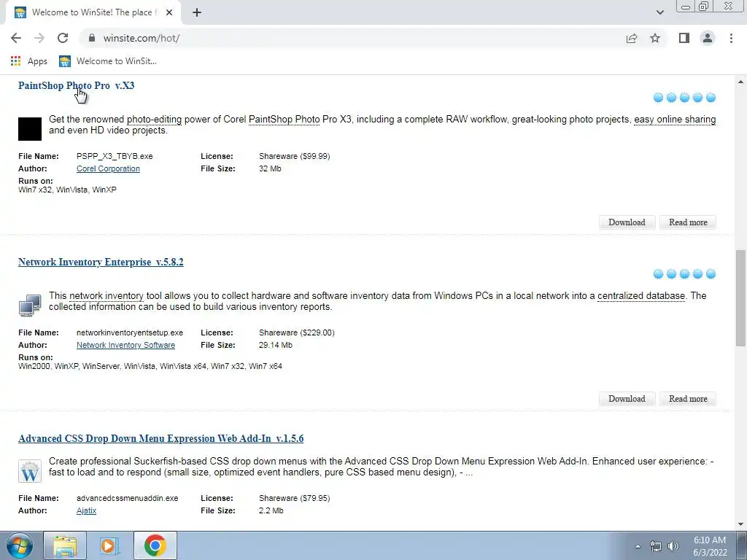This screenshot has width=747, height=560.
Task: Open Chrome's three-dot menu
Action: pos(731,38)
